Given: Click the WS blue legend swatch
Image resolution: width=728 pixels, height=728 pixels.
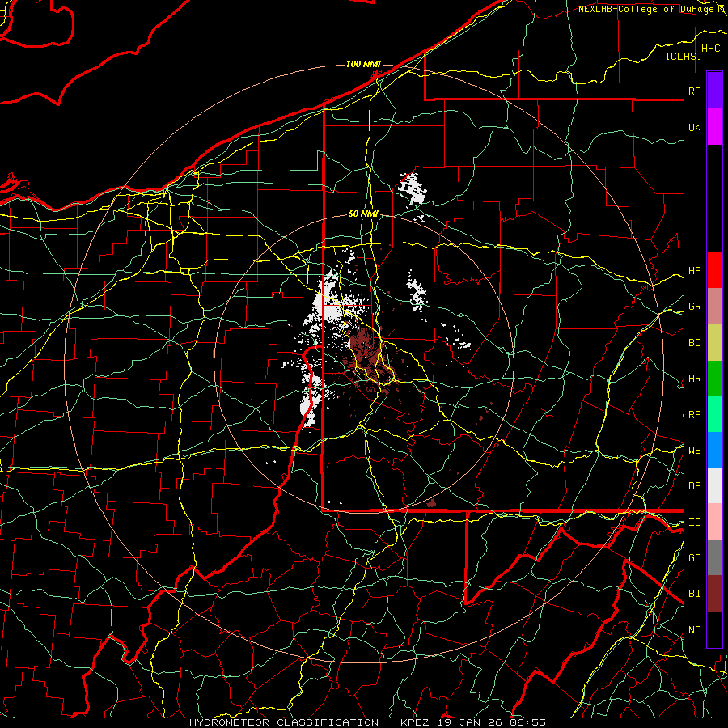Looking at the screenshot, I should pyautogui.click(x=714, y=450).
